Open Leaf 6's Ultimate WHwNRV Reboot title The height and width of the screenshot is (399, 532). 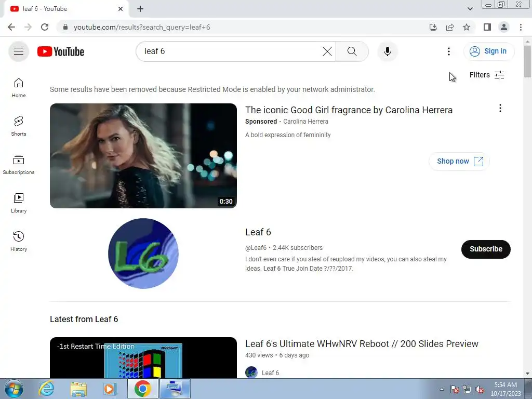[362, 344]
